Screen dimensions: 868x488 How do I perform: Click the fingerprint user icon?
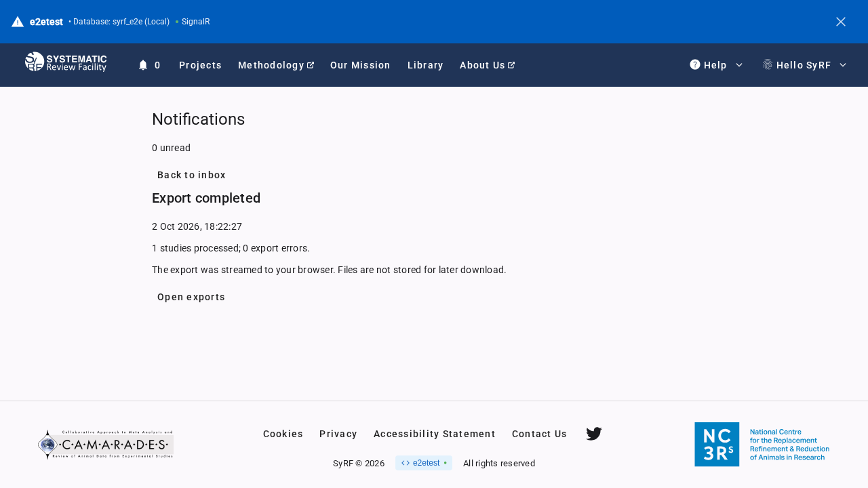click(768, 64)
